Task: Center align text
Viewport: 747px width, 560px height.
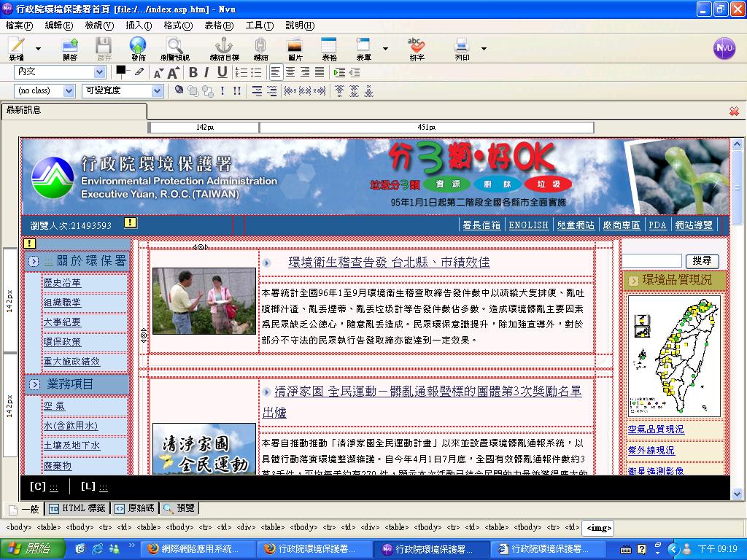Action: [290, 72]
